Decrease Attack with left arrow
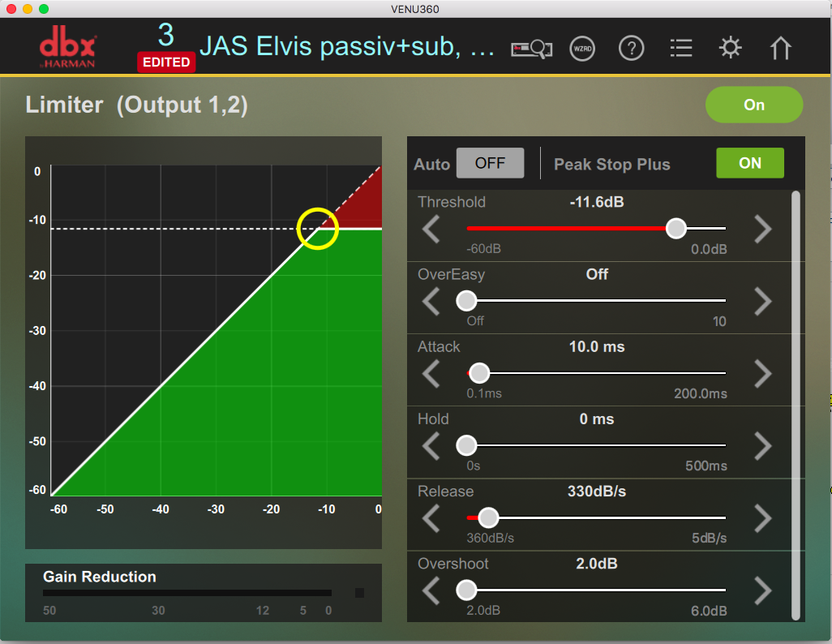 (x=431, y=374)
